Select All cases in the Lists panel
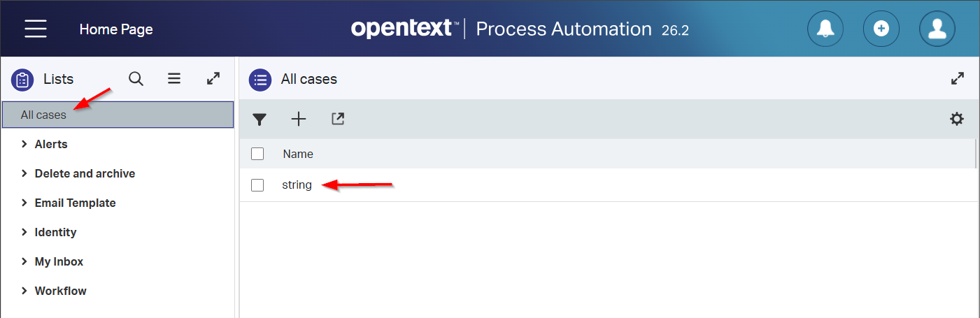 118,115
